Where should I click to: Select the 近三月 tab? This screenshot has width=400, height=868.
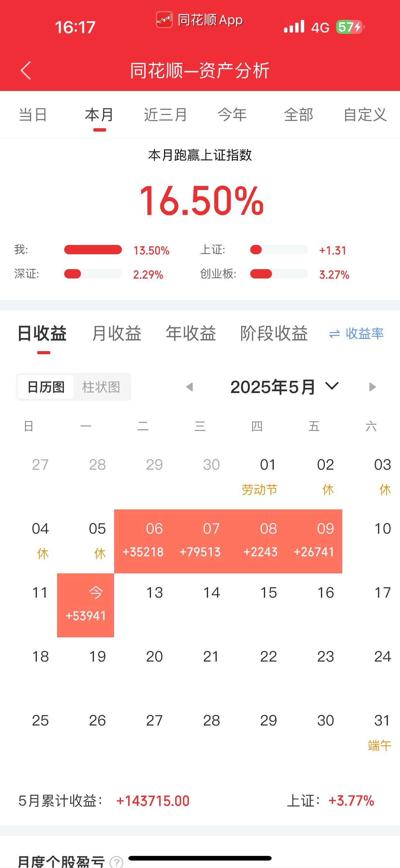tap(166, 115)
